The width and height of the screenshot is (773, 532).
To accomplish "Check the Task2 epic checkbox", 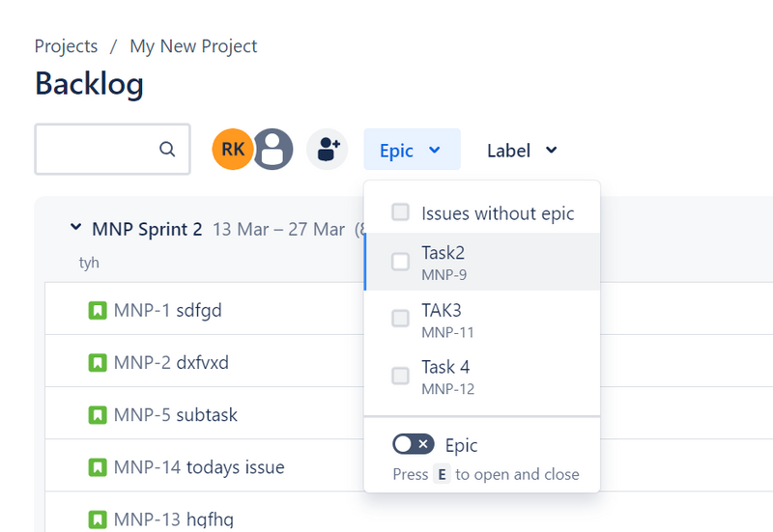I will click(400, 262).
